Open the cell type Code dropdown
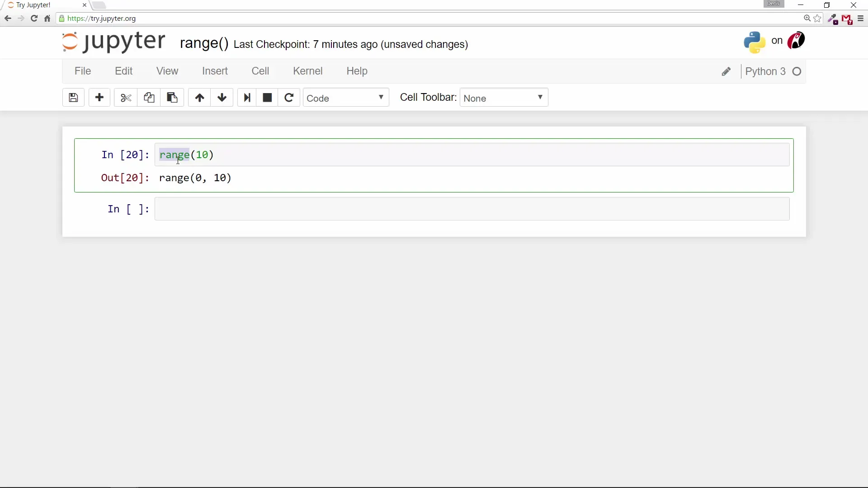The width and height of the screenshot is (868, 488). (x=346, y=98)
